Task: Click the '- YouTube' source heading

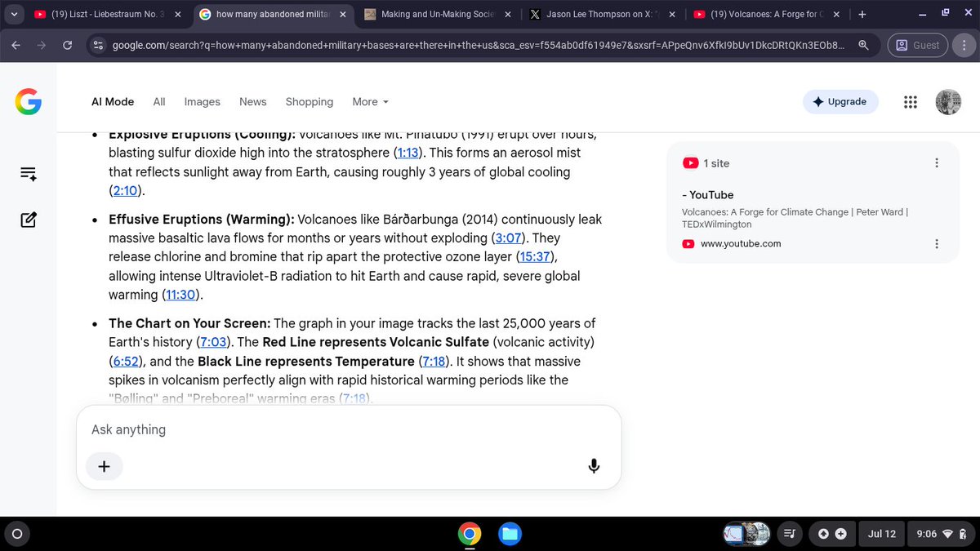Action: pyautogui.click(x=707, y=195)
